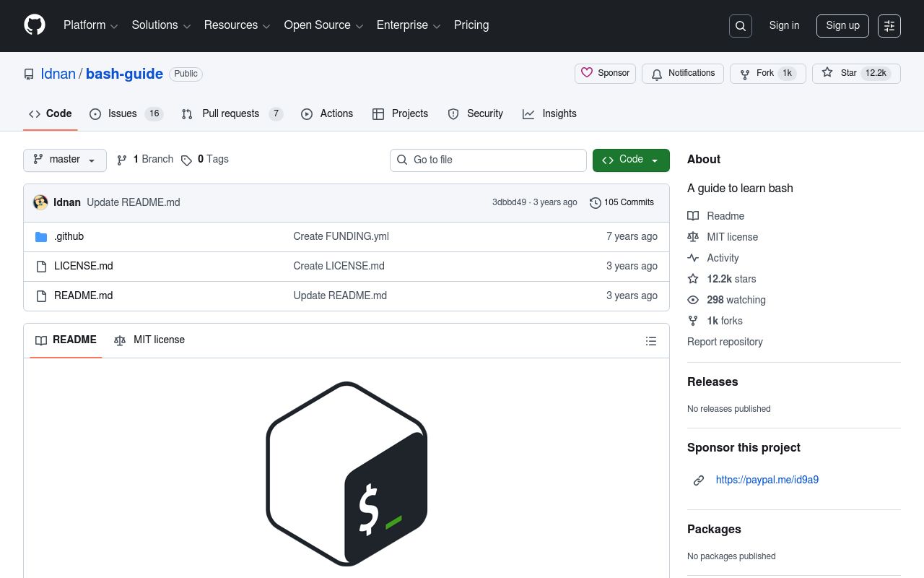Image resolution: width=924 pixels, height=578 pixels.
Task: Sponsor the project via heart button
Action: [x=605, y=73]
